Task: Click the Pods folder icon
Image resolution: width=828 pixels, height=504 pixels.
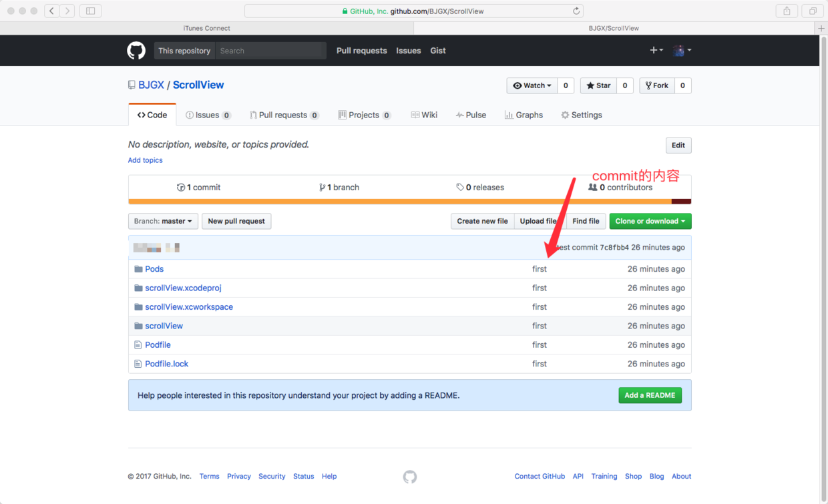Action: pos(138,269)
